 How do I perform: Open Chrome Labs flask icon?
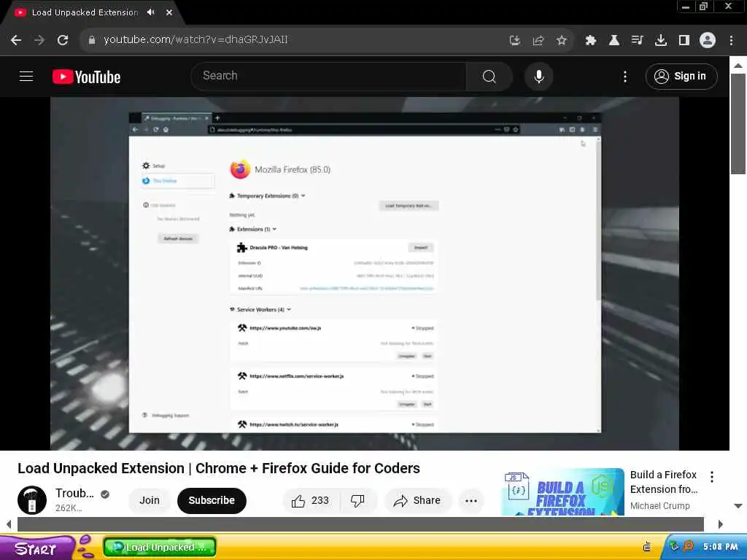click(614, 41)
